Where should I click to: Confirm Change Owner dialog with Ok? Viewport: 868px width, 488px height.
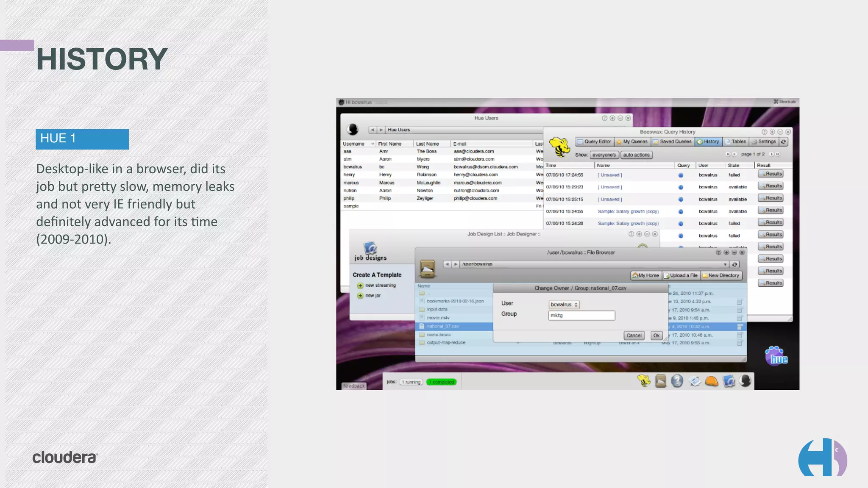tap(657, 335)
